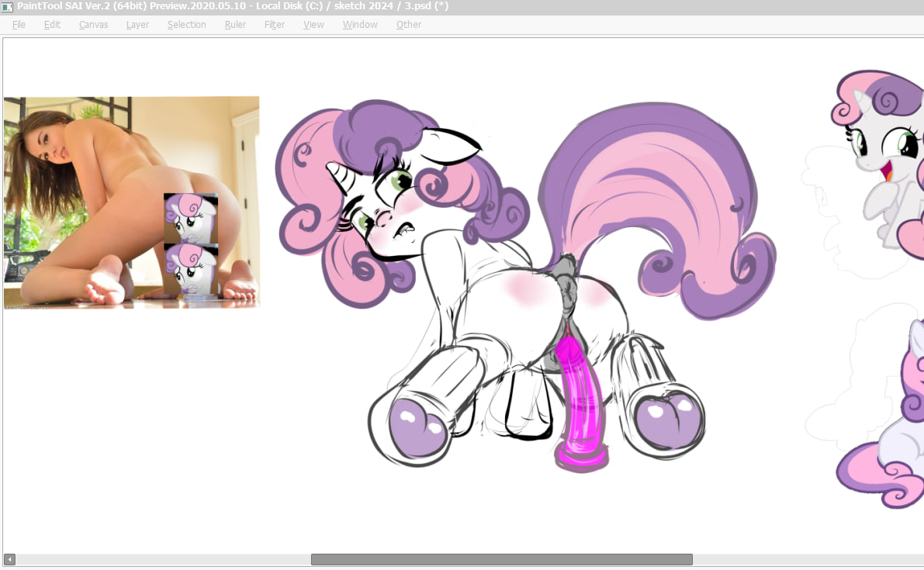Screen dimensions: 924x570
Task: Open the Filter menu
Action: pos(274,25)
